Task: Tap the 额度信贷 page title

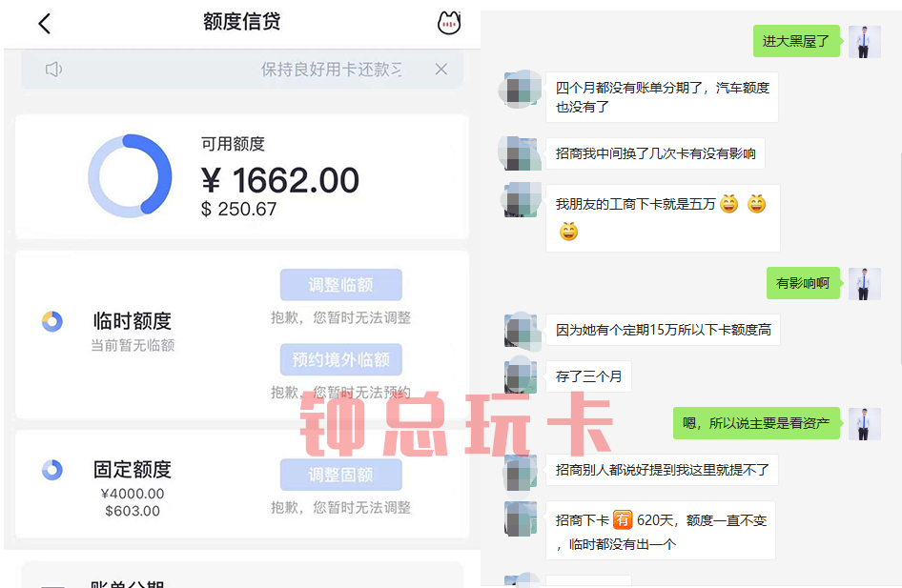Action: pyautogui.click(x=241, y=22)
